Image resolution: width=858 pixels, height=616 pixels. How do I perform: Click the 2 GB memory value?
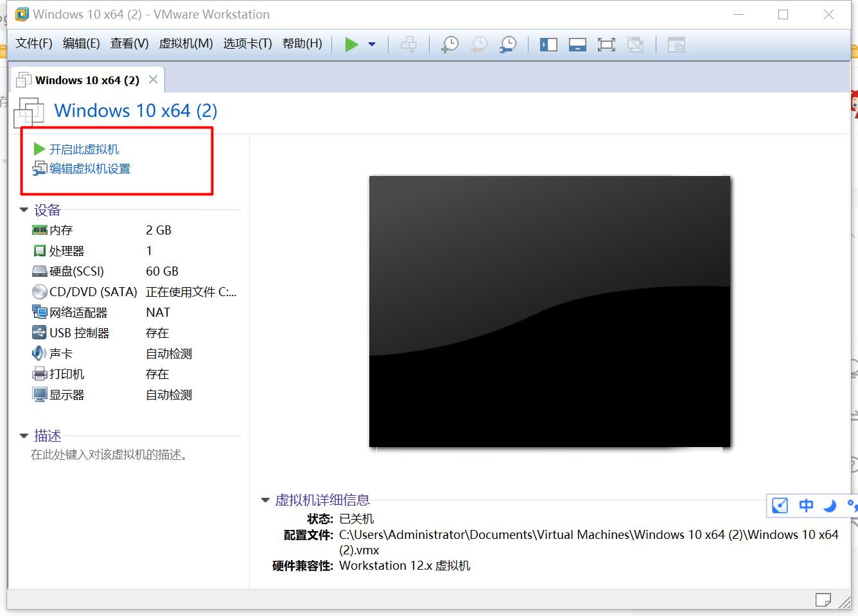[159, 230]
